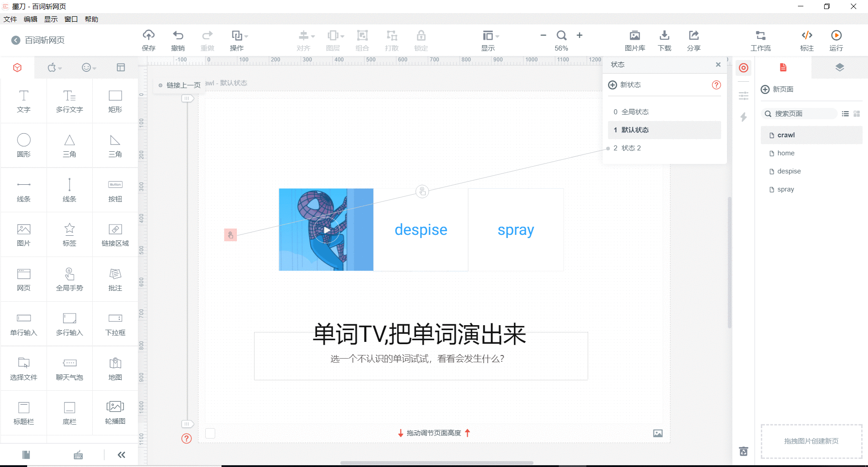Zoom in with the plus button

point(580,35)
